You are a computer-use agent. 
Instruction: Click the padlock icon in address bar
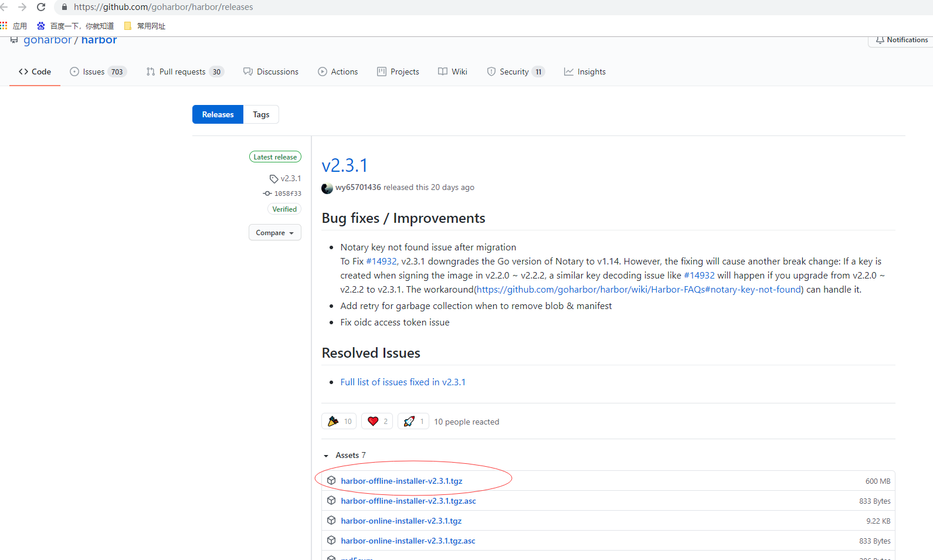point(65,7)
